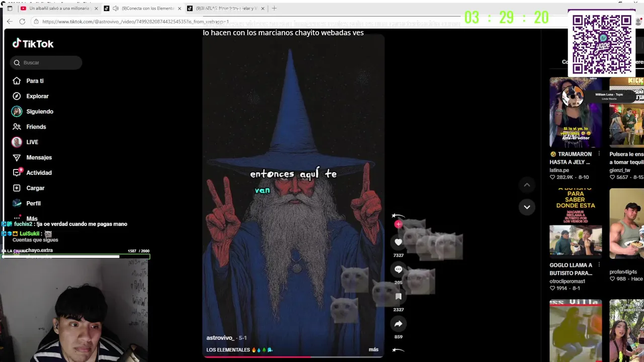Share video with the arrow icon

click(x=398, y=324)
